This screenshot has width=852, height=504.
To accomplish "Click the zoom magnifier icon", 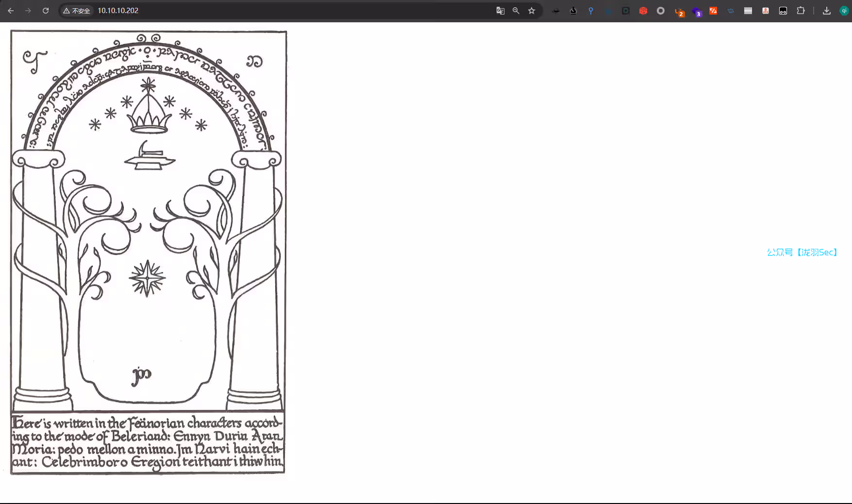I will click(516, 11).
